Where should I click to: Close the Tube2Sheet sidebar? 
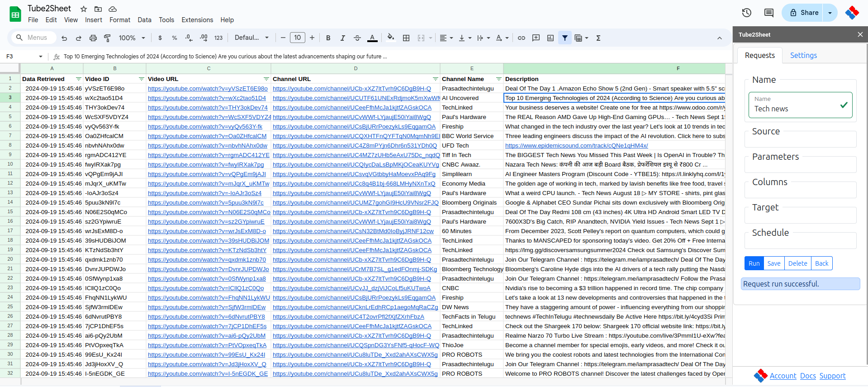pyautogui.click(x=860, y=34)
